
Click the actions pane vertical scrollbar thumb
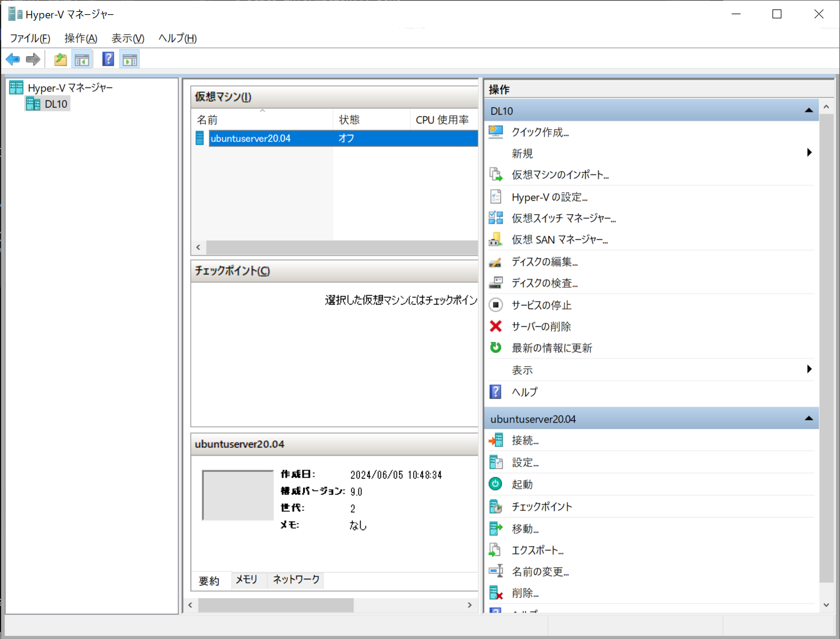tap(826, 349)
